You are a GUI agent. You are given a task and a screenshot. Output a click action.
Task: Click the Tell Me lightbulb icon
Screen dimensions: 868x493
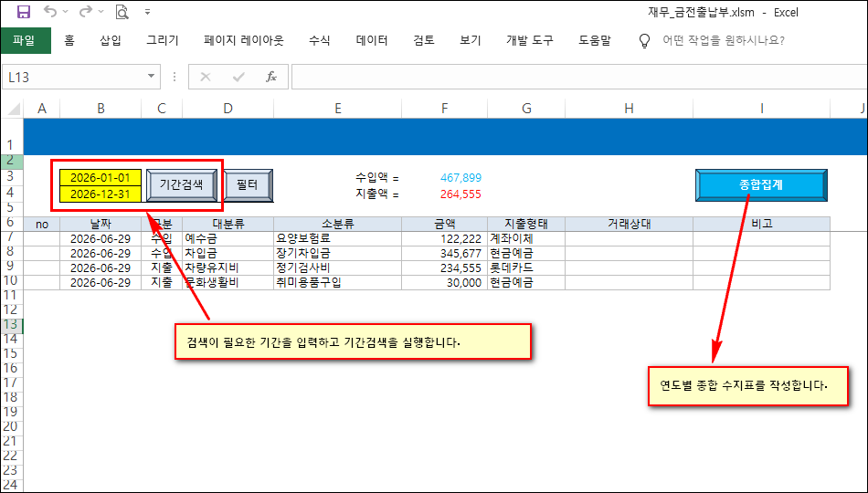644,41
